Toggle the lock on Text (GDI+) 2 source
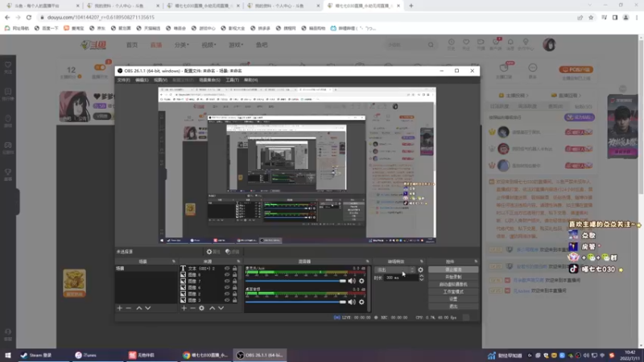The width and height of the screenshot is (644, 362). (x=235, y=269)
